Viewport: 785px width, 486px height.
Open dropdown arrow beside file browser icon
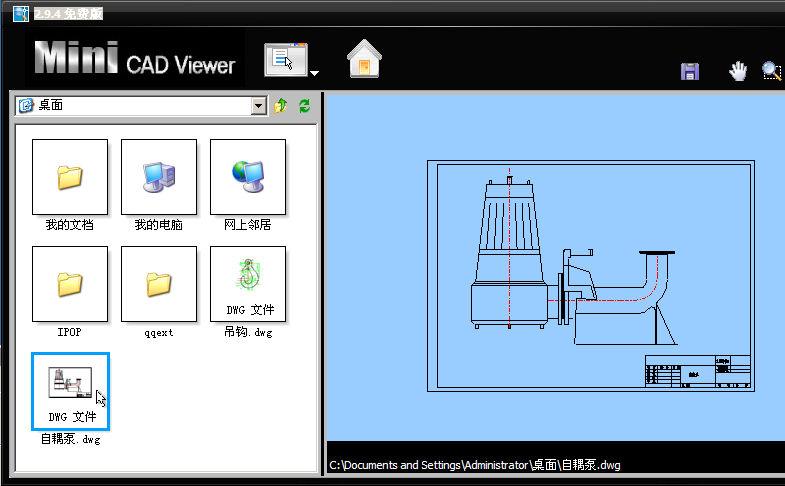point(314,72)
